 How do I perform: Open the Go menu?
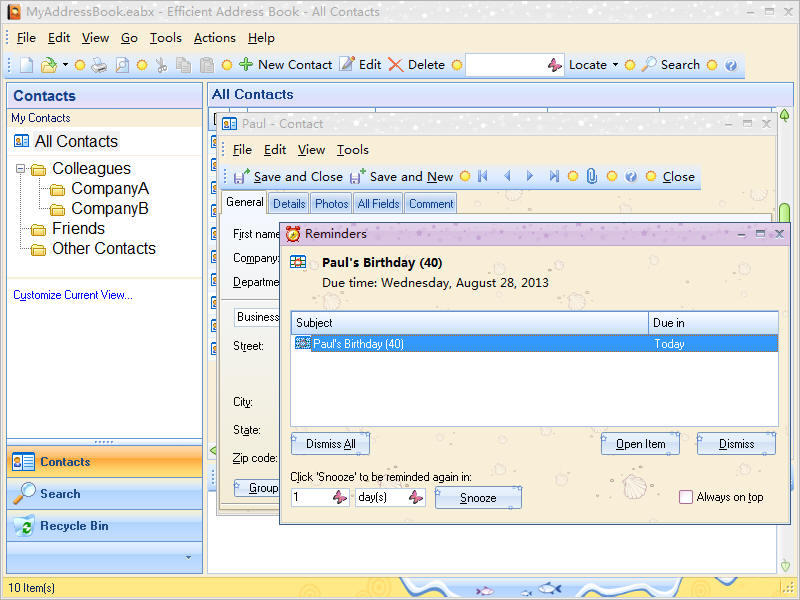[129, 38]
